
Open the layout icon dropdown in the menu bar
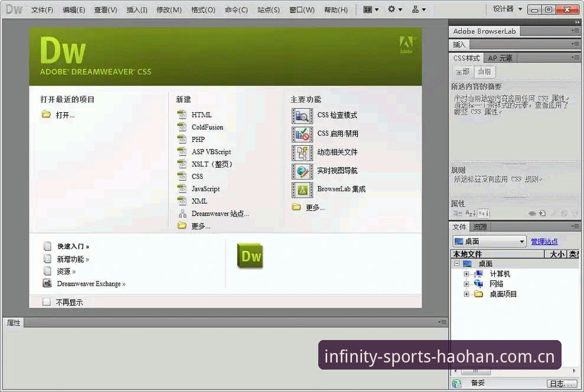[x=371, y=9]
